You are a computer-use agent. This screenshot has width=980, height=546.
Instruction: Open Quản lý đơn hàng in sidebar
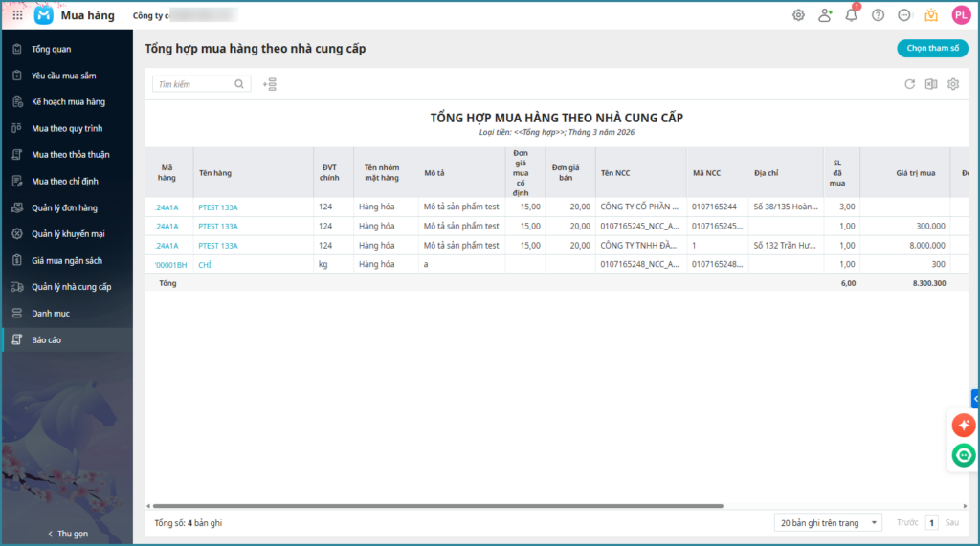(x=64, y=207)
